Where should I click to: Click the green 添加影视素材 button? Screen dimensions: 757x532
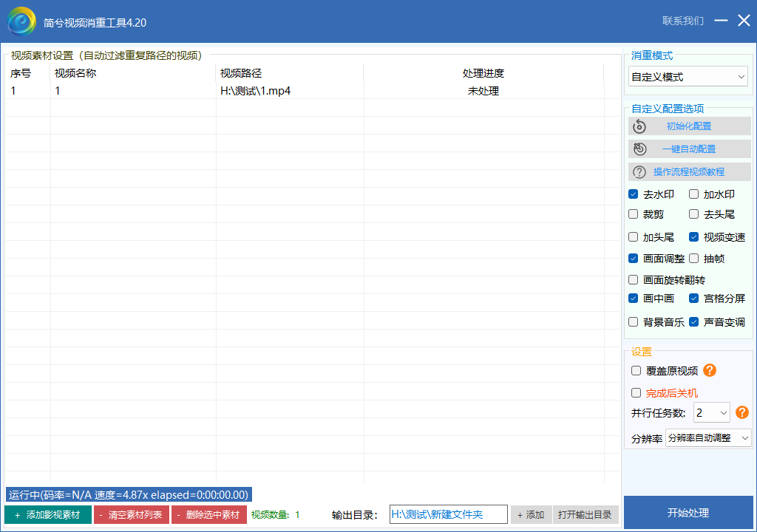[48, 514]
